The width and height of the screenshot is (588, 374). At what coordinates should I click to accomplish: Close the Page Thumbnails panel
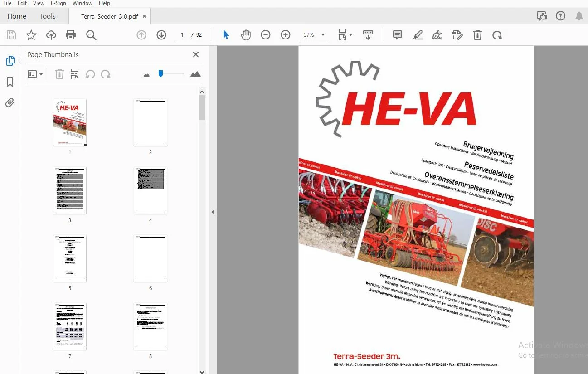(x=196, y=54)
